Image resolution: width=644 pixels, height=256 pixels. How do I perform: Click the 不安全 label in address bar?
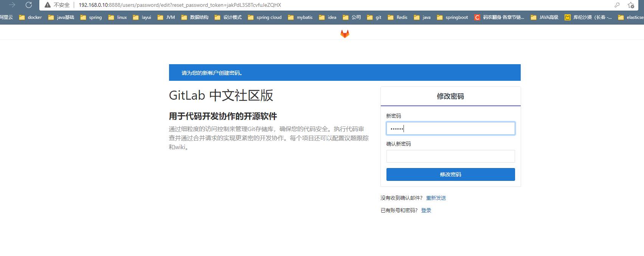click(x=62, y=5)
